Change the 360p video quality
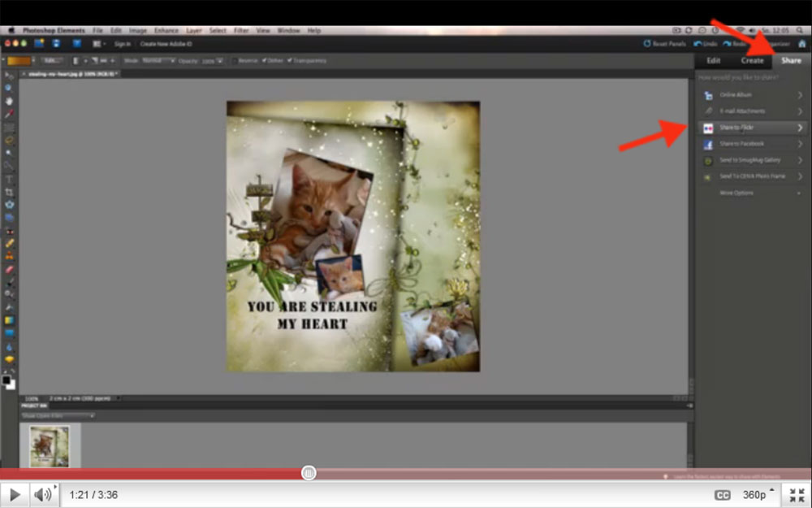Screen dimensions: 812x508 758,494
